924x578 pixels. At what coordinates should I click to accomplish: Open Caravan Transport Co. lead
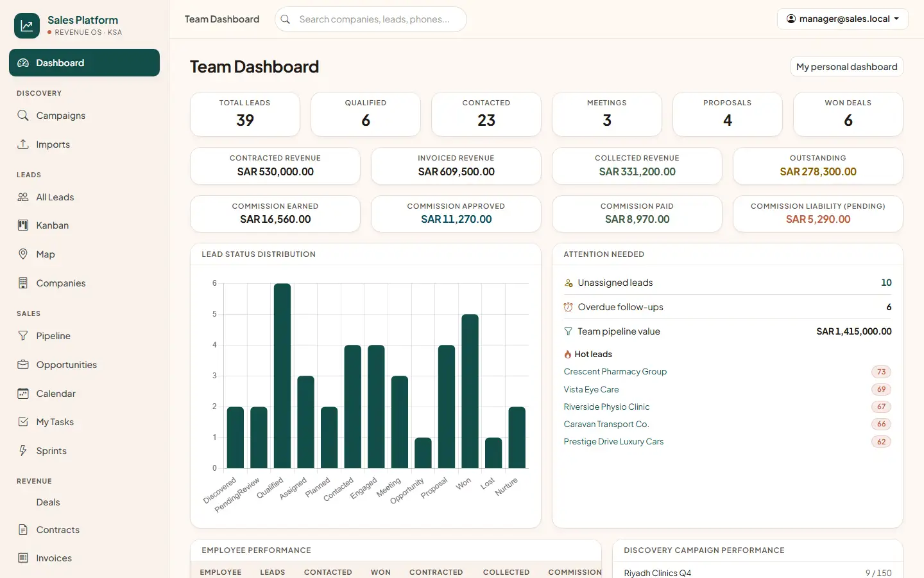[606, 424]
